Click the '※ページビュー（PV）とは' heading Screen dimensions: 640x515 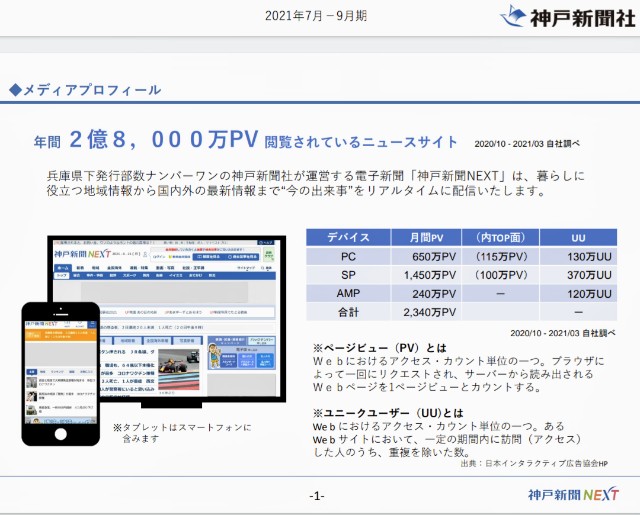380,348
